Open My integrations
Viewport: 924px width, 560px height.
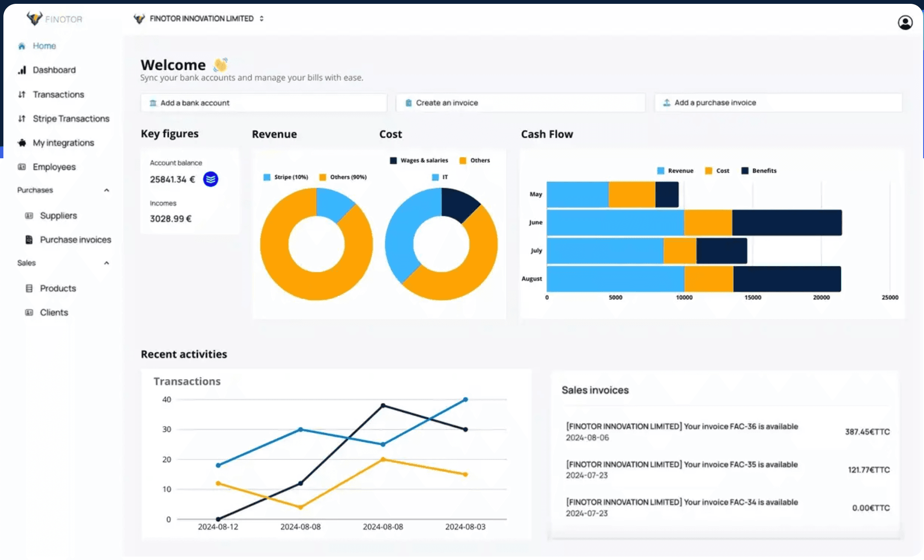63,143
